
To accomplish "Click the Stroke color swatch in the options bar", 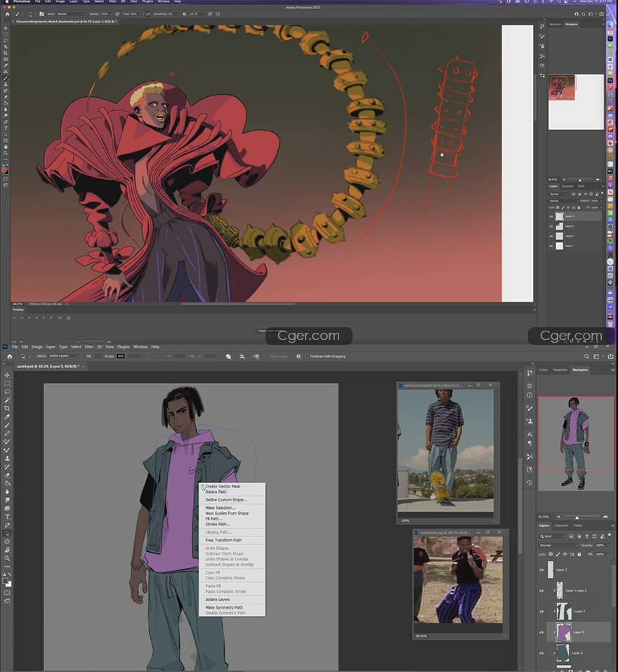I will 120,356.
